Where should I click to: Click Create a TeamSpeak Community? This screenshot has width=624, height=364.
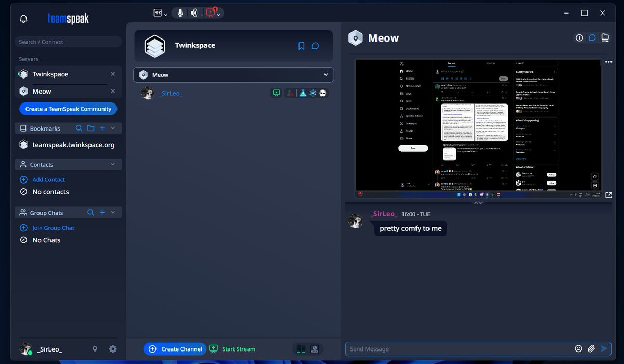pyautogui.click(x=68, y=109)
